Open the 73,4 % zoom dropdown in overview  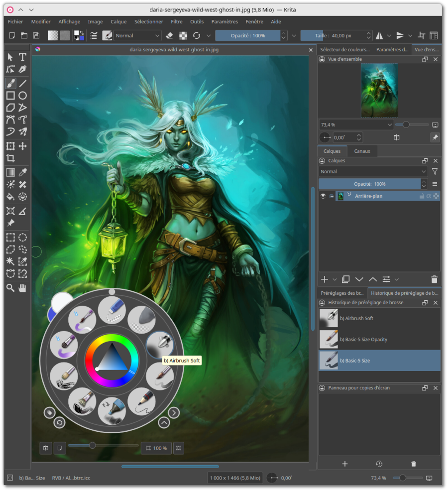[356, 124]
